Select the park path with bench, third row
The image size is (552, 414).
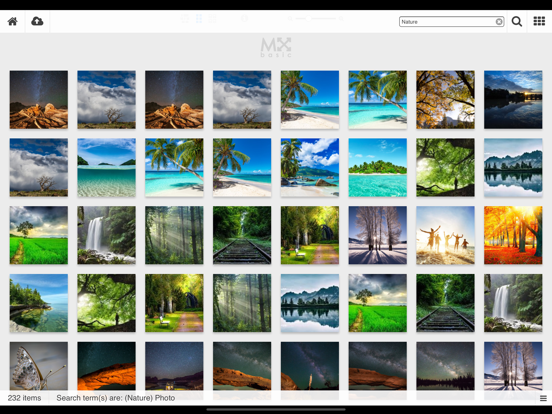(310, 235)
